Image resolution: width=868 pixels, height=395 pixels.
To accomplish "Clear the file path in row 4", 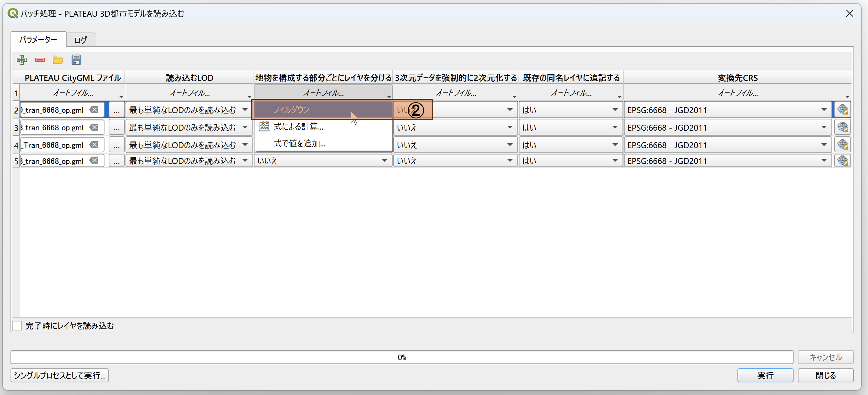I will click(x=94, y=145).
